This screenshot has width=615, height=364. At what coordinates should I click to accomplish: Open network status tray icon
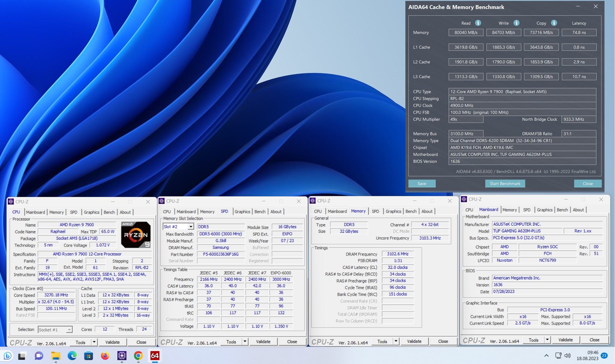point(558,356)
